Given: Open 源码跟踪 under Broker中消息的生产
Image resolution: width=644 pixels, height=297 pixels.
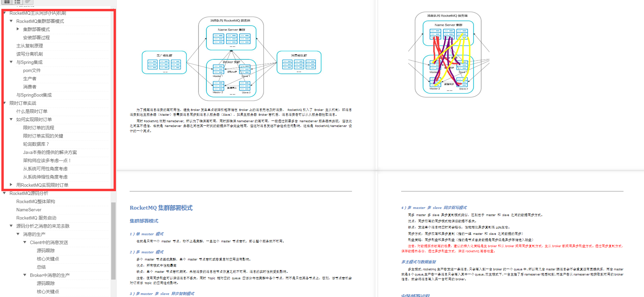Looking at the screenshot, I should tap(46, 283).
